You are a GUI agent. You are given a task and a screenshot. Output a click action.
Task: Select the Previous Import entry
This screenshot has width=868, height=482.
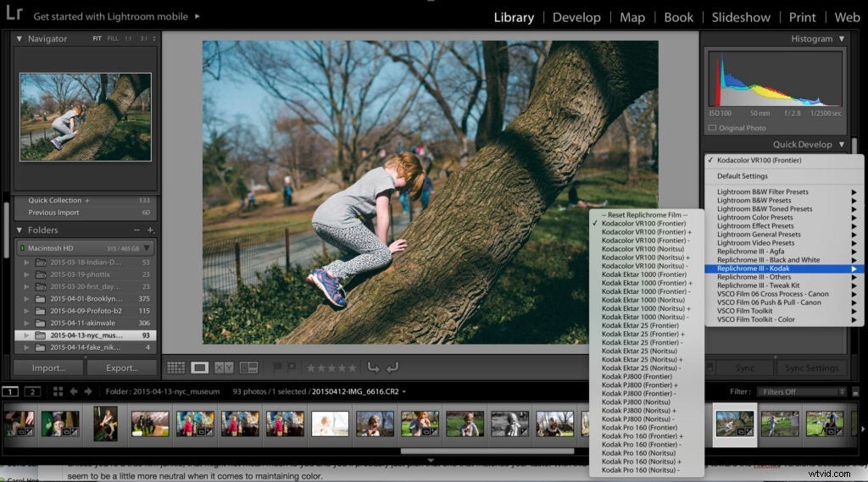click(x=86, y=213)
